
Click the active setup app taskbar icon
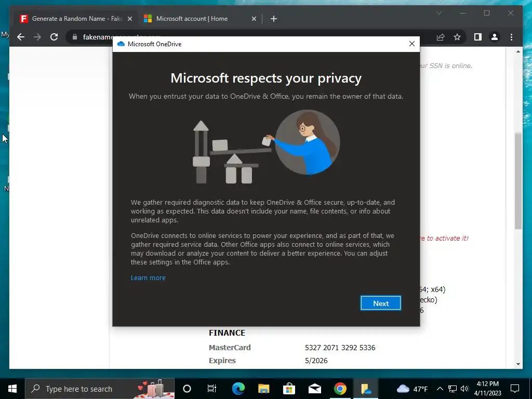click(x=366, y=389)
